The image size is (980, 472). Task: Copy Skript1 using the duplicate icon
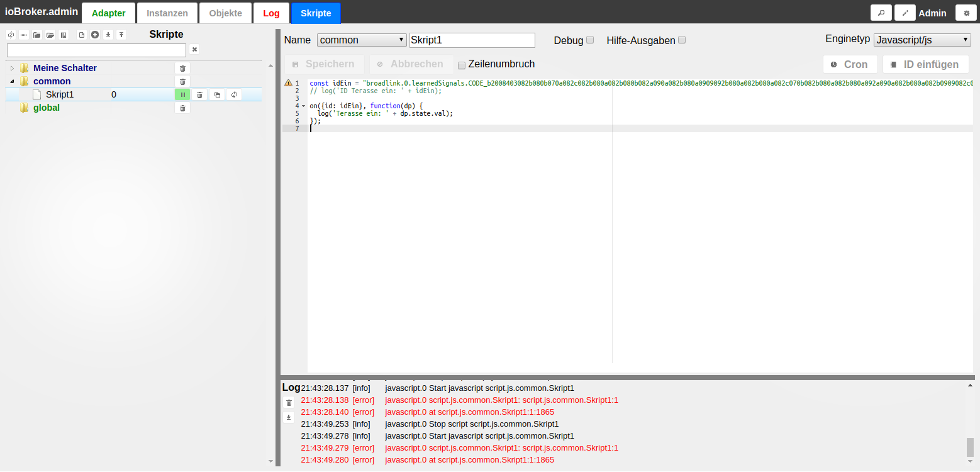click(x=217, y=94)
